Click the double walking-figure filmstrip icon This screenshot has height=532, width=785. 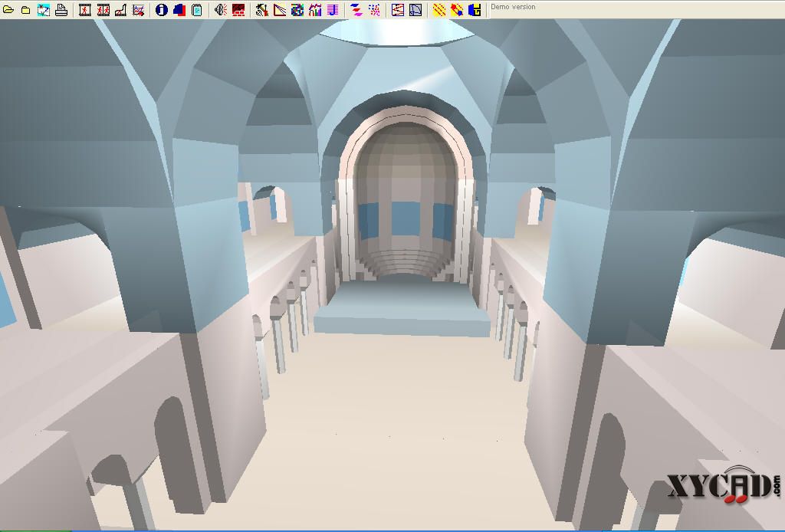(103, 9)
